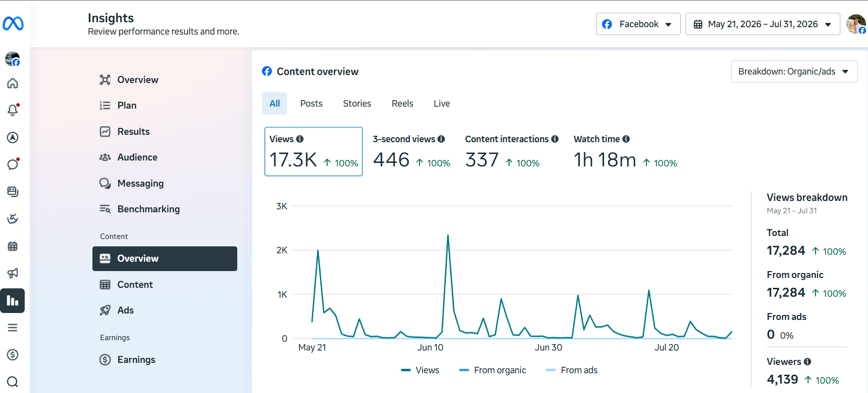The width and height of the screenshot is (868, 393).
Task: Click the search magnifier icon
Action: (13, 382)
